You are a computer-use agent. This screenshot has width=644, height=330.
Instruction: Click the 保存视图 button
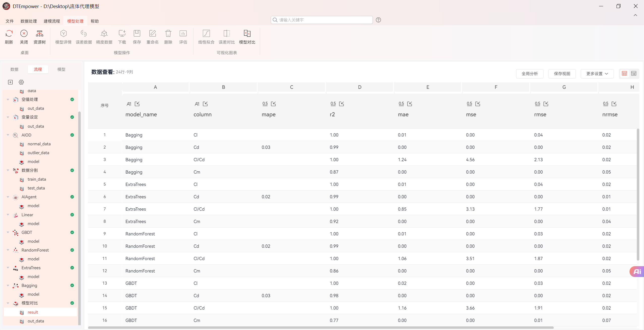pos(562,74)
